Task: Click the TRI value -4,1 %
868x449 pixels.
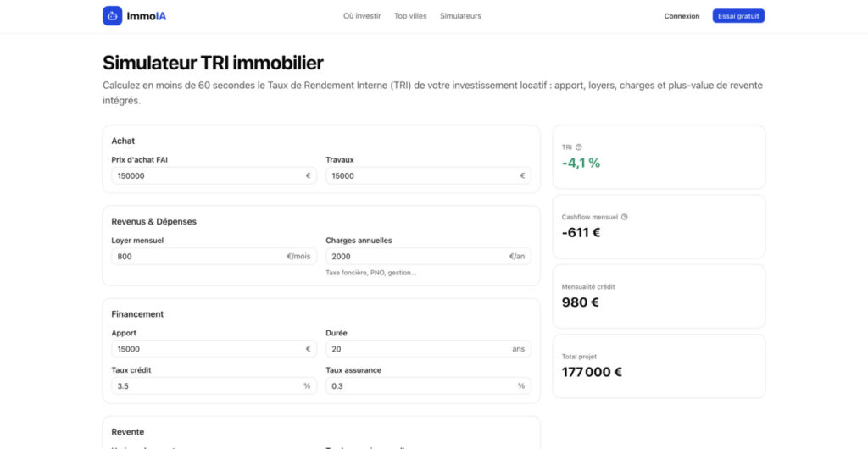Action: [581, 164]
